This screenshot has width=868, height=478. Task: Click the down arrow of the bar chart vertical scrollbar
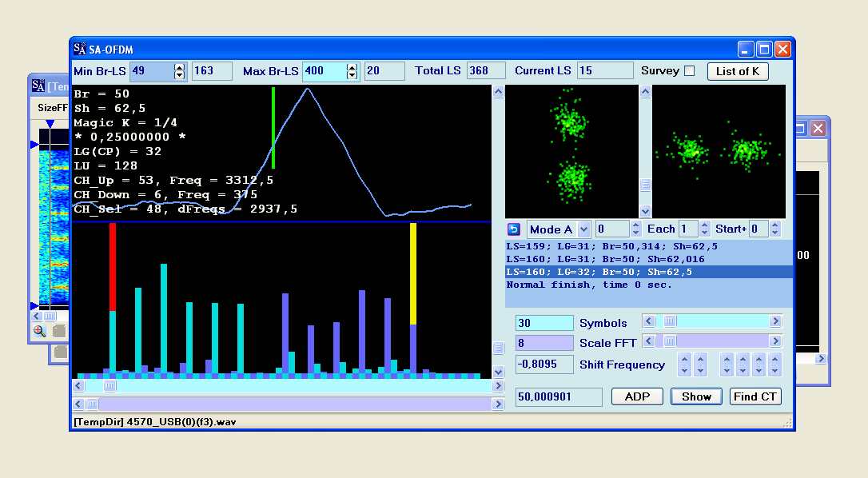click(498, 372)
